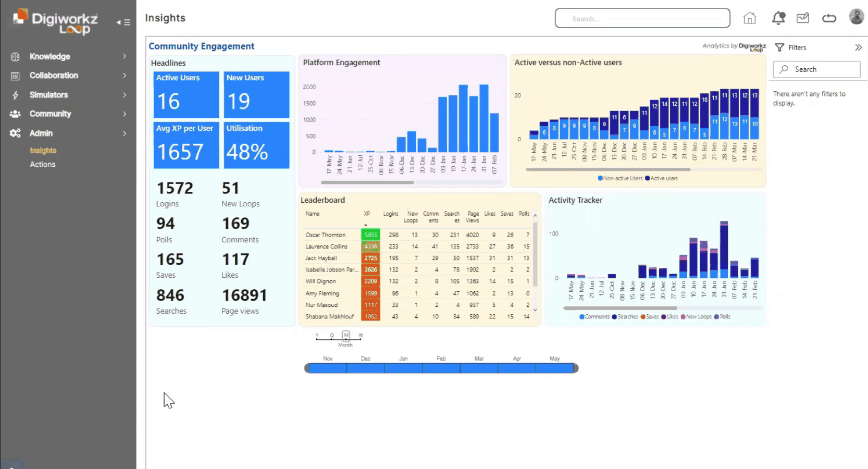The height and width of the screenshot is (469, 868).
Task: Select the Nov segment on timeline slider
Action: (328, 368)
